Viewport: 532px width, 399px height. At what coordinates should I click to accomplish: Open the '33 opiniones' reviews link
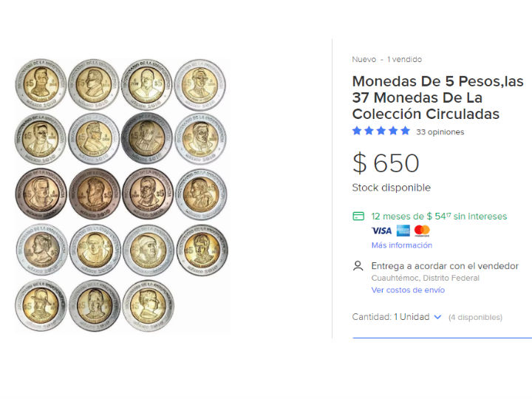pyautogui.click(x=440, y=132)
